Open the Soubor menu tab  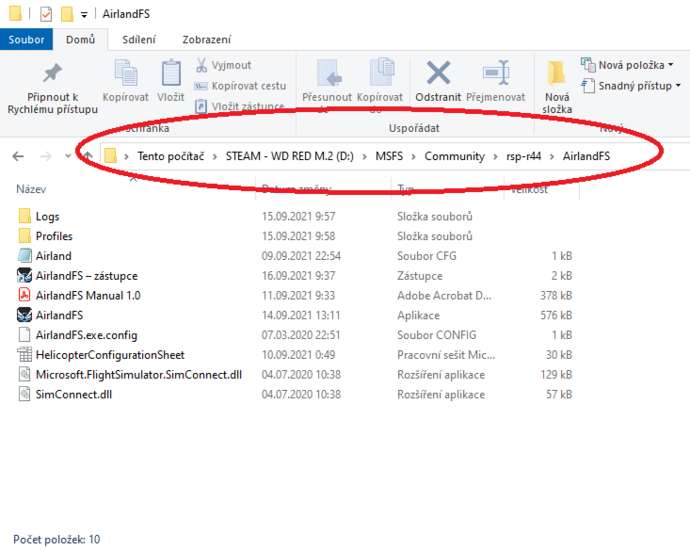[x=26, y=40]
